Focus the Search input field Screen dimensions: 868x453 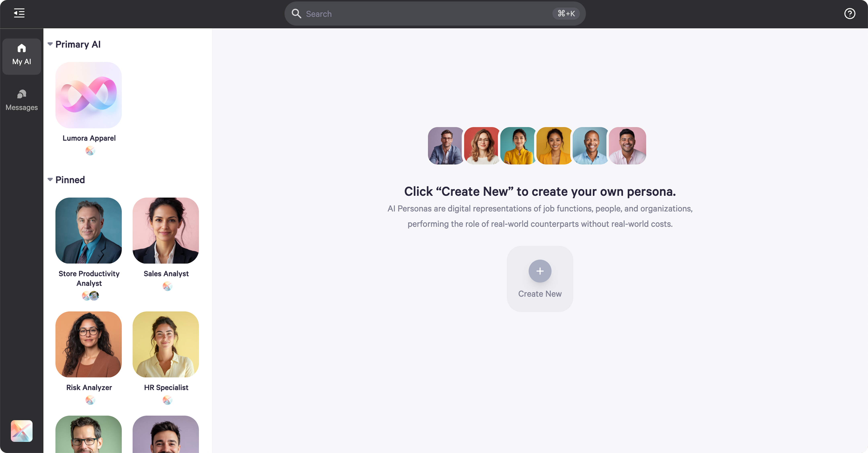(x=435, y=13)
